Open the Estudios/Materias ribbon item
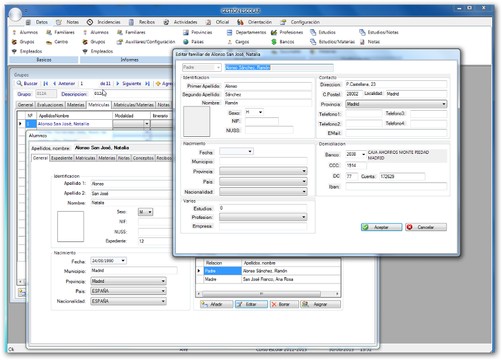Screen dimensions: 502x360 pyautogui.click(x=332, y=42)
